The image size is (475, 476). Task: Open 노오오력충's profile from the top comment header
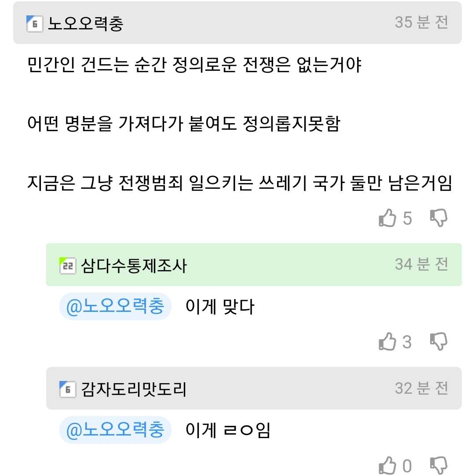pos(85,23)
